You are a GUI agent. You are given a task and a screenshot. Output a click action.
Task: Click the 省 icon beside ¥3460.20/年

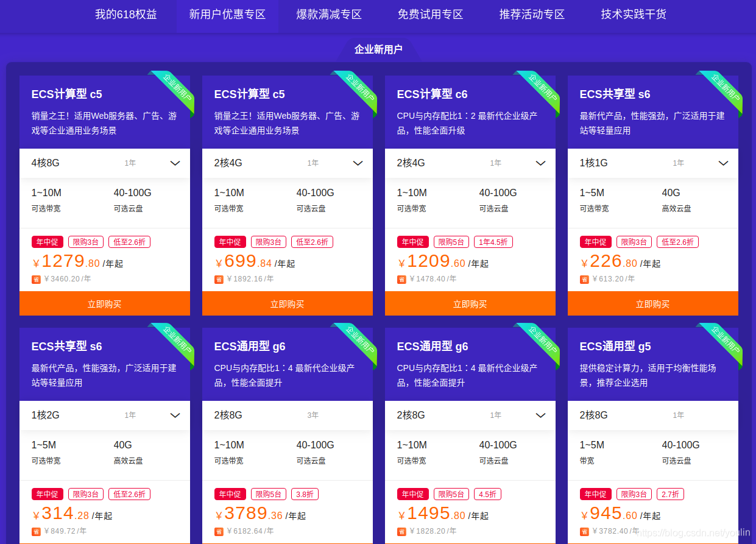pyautogui.click(x=36, y=280)
